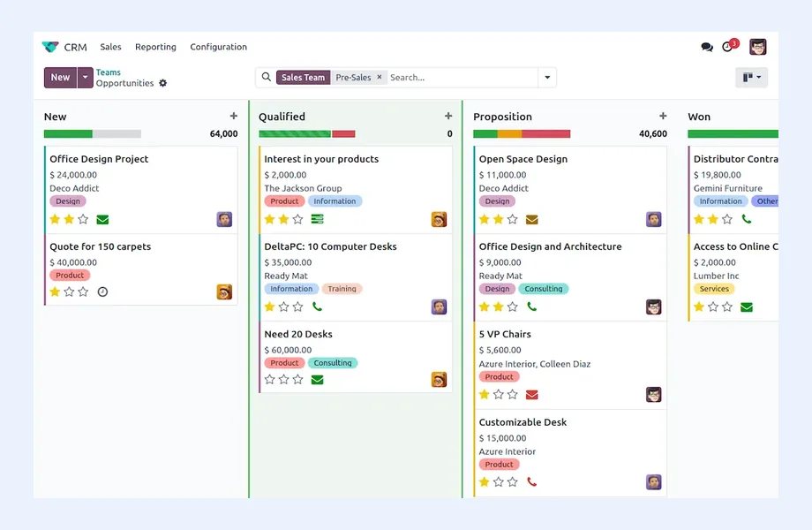Click salesperson avatar on Quote for 150 carpets
Image resolution: width=812 pixels, height=530 pixels.
(x=224, y=291)
